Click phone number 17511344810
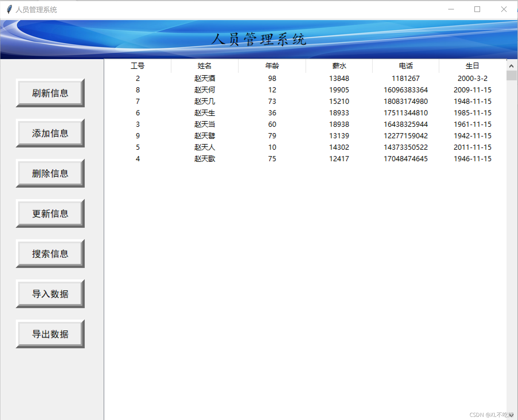 (406, 113)
